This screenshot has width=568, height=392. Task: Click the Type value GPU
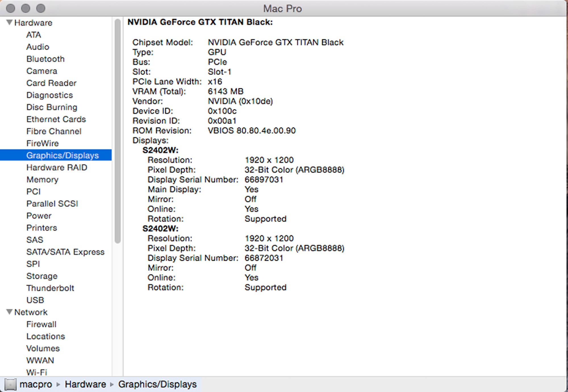217,52
